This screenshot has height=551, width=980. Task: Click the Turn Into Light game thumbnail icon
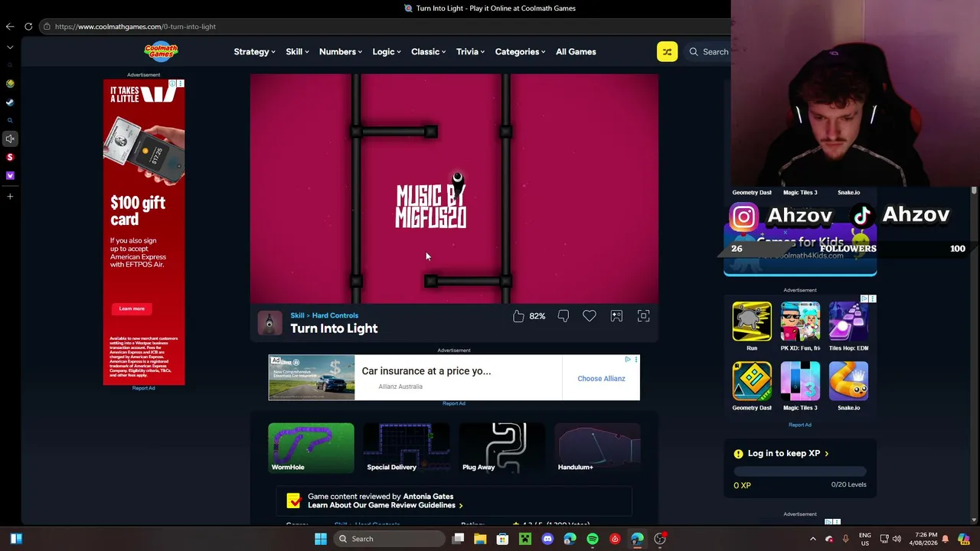tap(269, 323)
